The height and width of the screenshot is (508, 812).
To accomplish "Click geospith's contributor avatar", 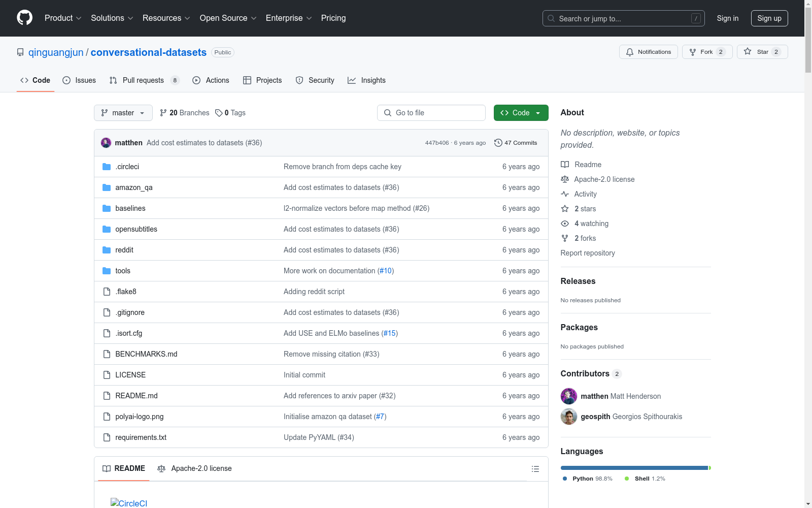I will [x=569, y=417].
